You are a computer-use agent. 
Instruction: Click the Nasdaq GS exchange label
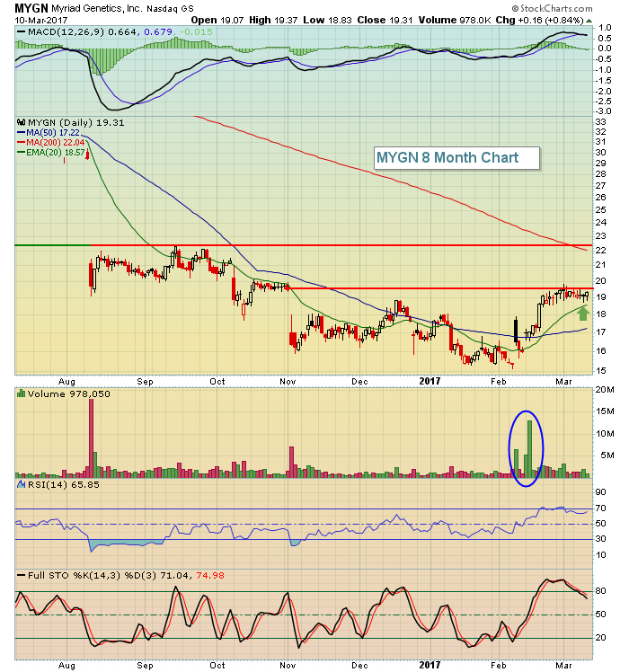coord(170,9)
